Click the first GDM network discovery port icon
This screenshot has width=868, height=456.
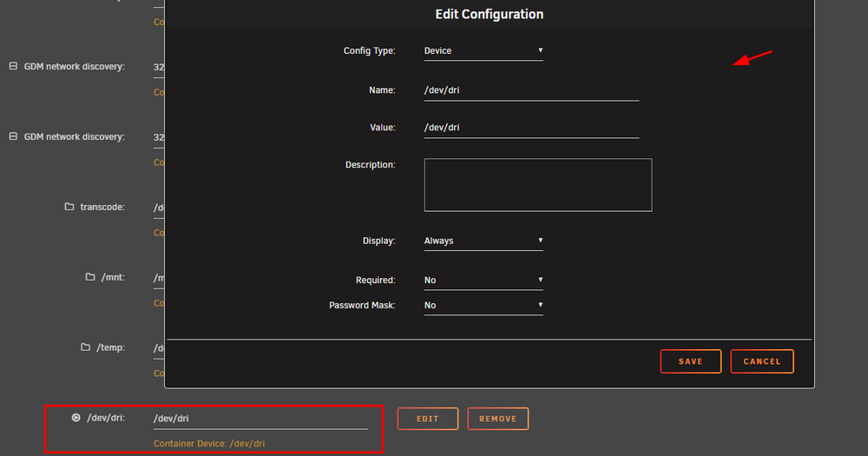coord(13,66)
